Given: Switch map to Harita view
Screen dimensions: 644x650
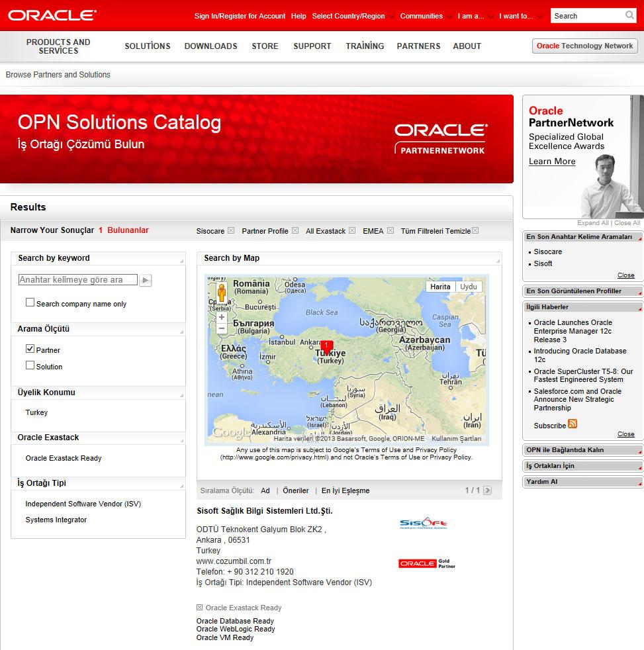Looking at the screenshot, I should point(440,287).
